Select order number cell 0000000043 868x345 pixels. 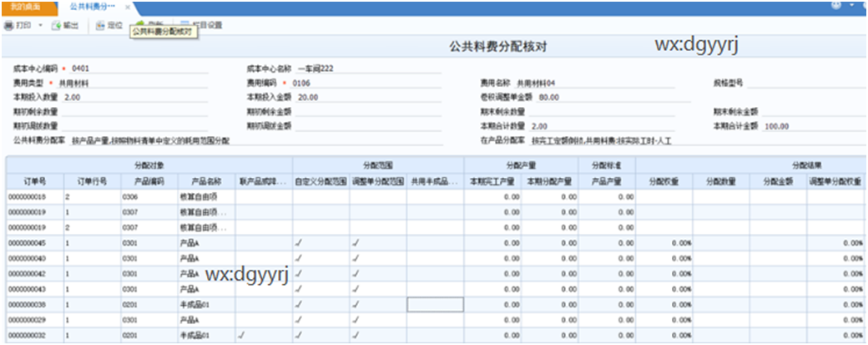[34, 289]
